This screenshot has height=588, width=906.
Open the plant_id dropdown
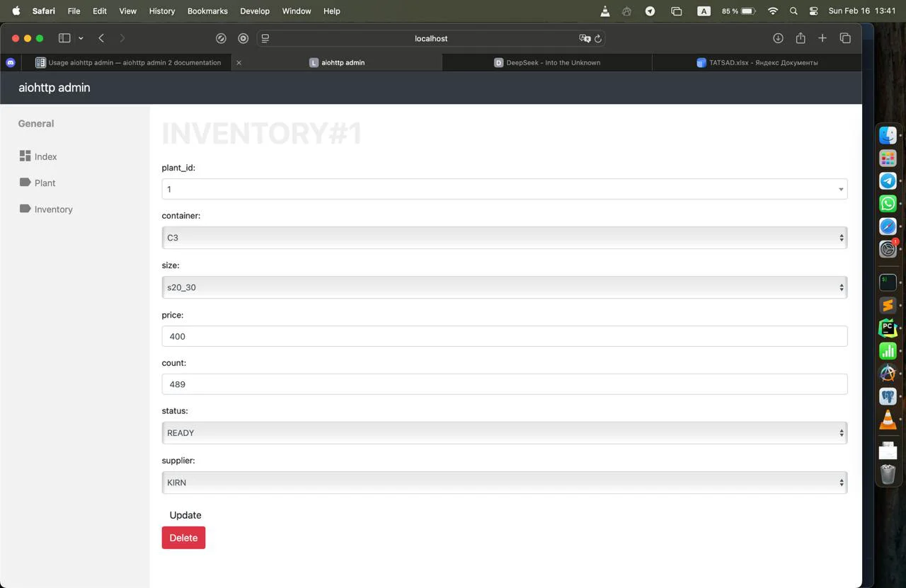coord(504,189)
